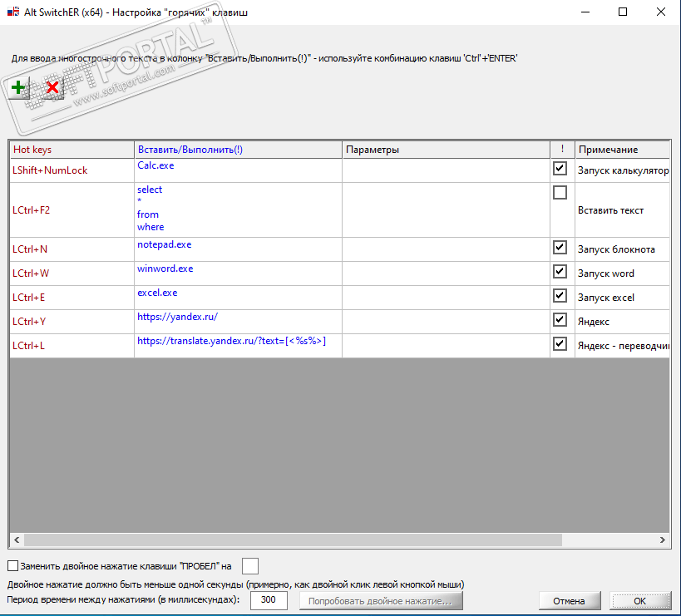Click the Параметры cell in Calc.exe row
The width and height of the screenshot is (681, 616).
click(446, 170)
